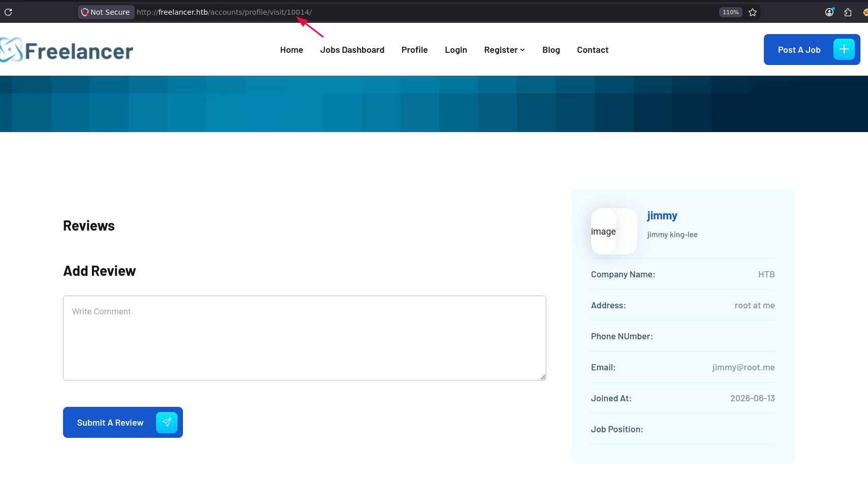Open the extensions puzzle icon
Viewport: 868px width, 481px height.
click(x=848, y=12)
